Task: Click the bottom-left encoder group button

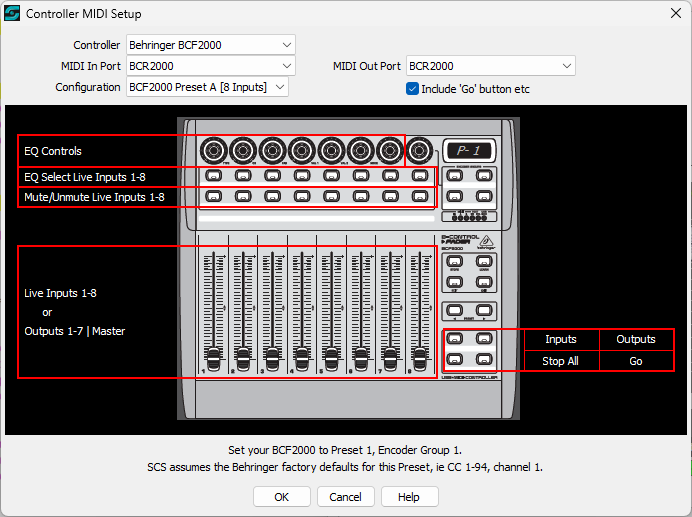Action: pos(455,196)
